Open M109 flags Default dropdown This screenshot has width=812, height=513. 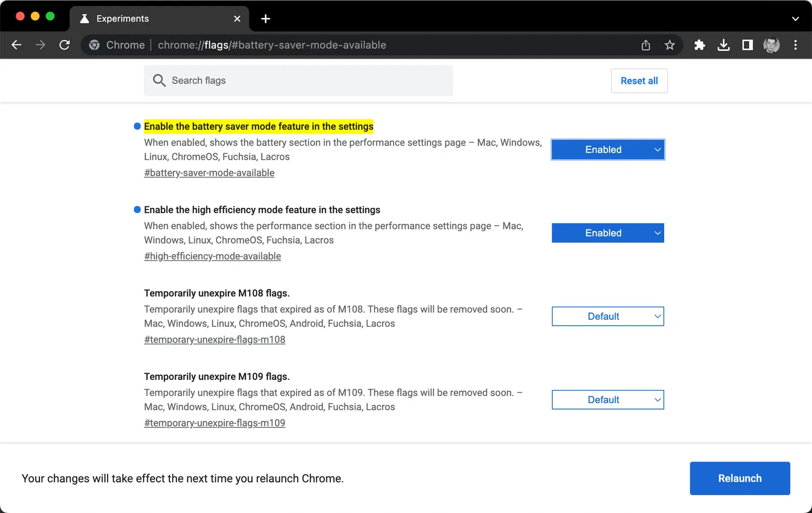coord(608,400)
